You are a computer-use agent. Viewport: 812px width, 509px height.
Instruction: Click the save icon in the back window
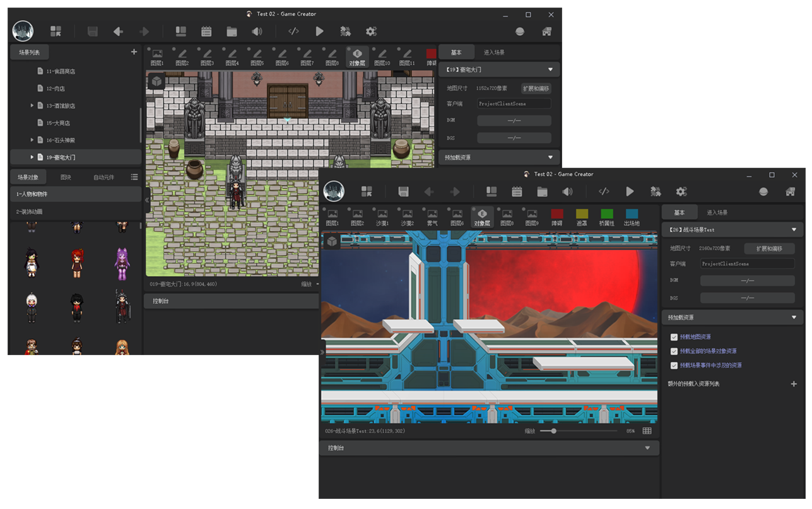click(93, 31)
